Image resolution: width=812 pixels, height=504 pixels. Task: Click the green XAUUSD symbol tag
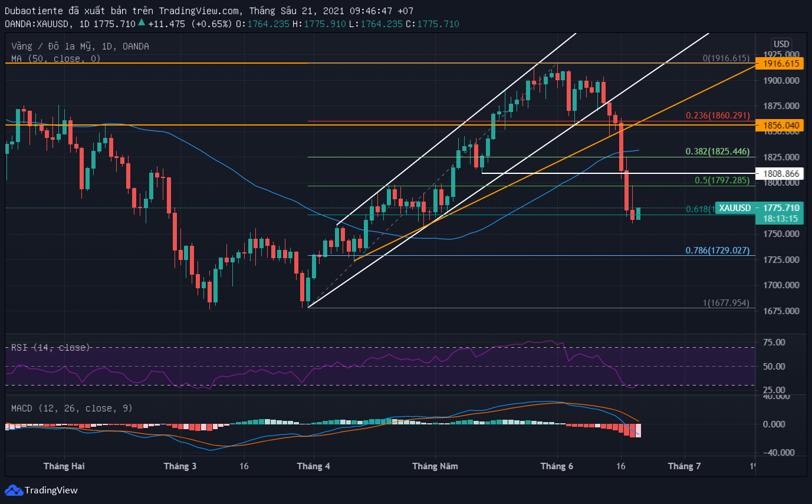736,207
